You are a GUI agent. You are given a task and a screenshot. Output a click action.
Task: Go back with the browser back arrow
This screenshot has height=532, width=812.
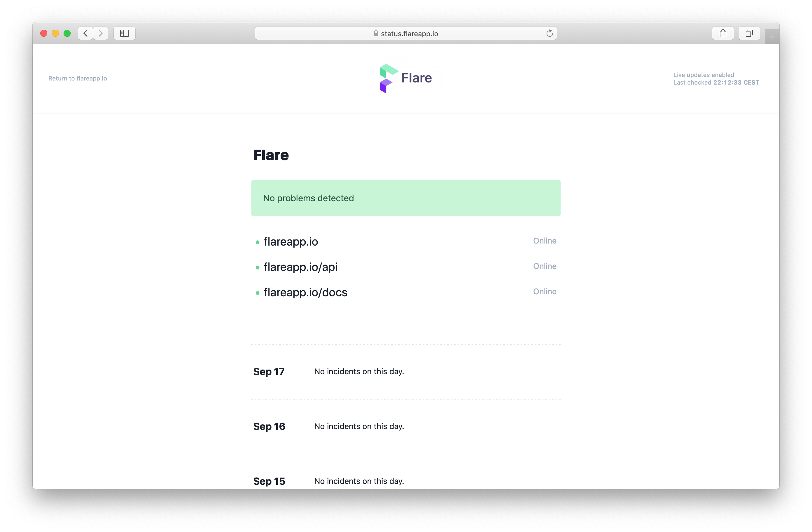[x=86, y=33]
